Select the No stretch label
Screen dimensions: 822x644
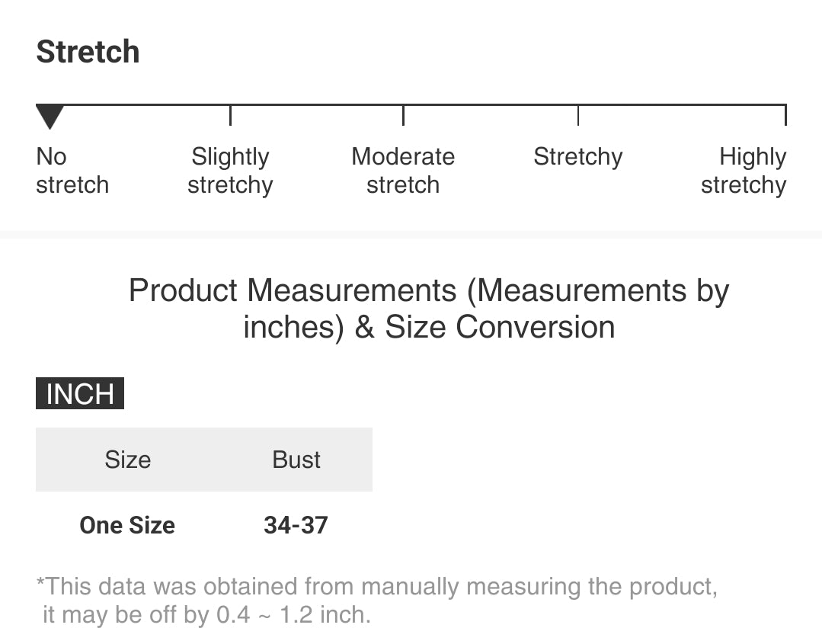tap(72, 171)
